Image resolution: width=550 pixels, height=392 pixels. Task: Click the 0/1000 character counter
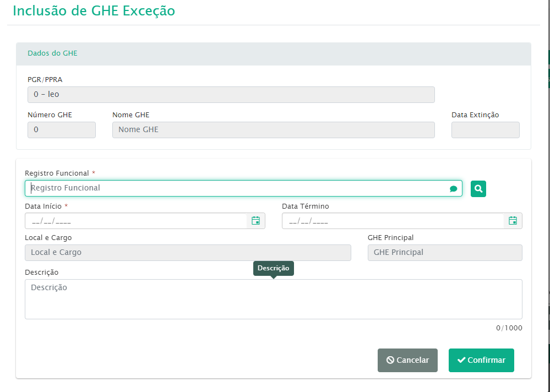point(509,328)
